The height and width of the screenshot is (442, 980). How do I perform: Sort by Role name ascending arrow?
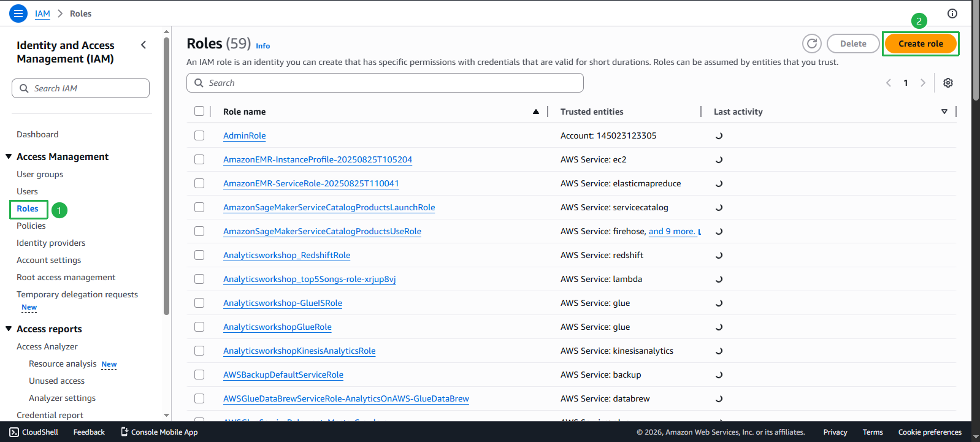(536, 112)
